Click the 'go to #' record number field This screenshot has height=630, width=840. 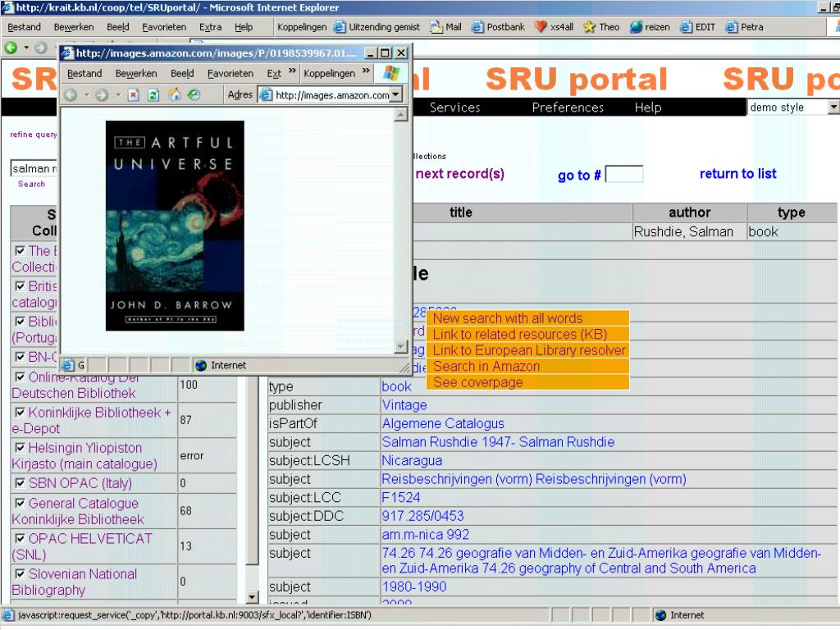623,174
